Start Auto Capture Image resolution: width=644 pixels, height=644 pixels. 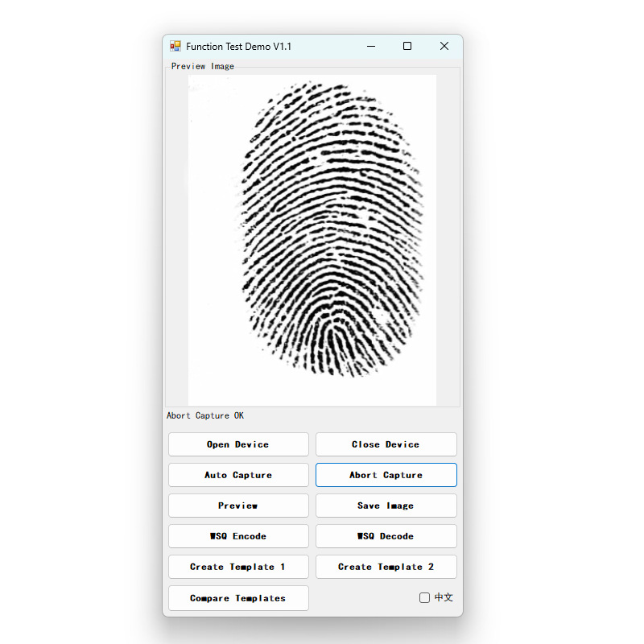point(238,475)
